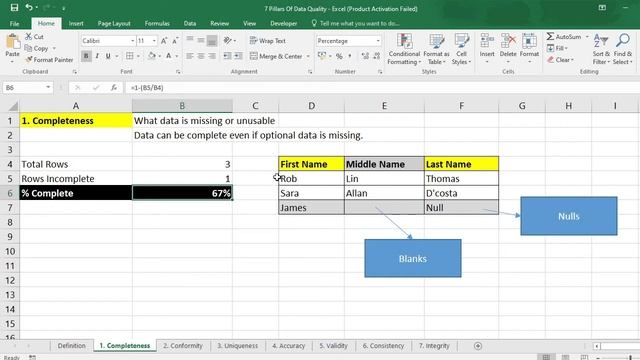Click the blue 'Blanks' shape
Image resolution: width=640 pixels, height=360 pixels.
click(x=413, y=258)
